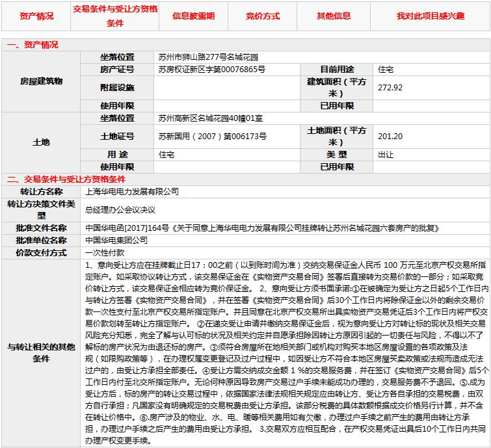The width and height of the screenshot is (491, 448).
Task: Click building area value 272.92
Action: point(390,87)
